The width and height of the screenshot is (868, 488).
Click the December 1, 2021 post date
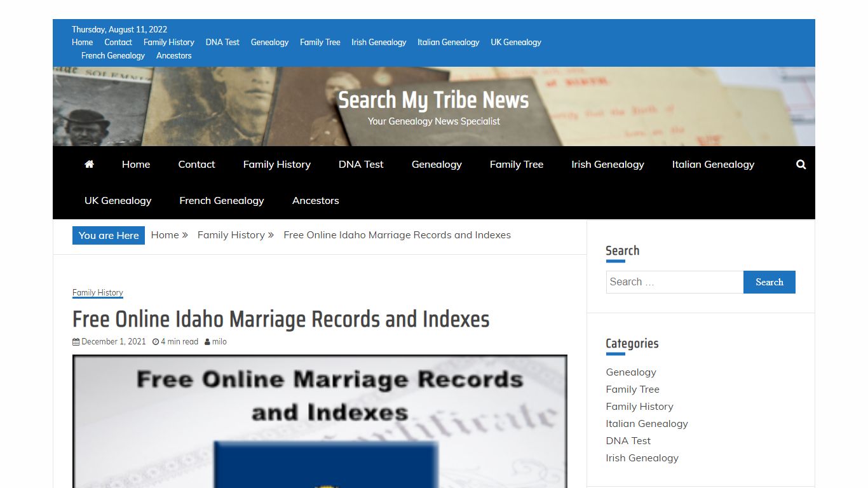[114, 341]
